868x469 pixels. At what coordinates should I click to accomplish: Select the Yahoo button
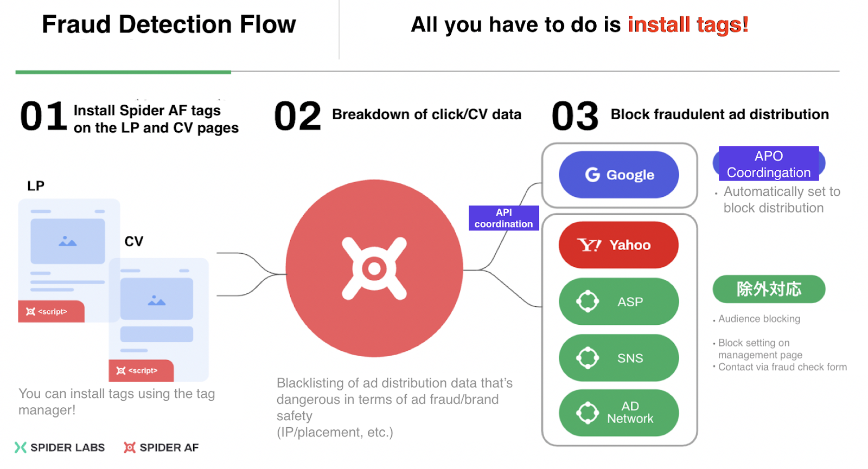click(x=618, y=245)
